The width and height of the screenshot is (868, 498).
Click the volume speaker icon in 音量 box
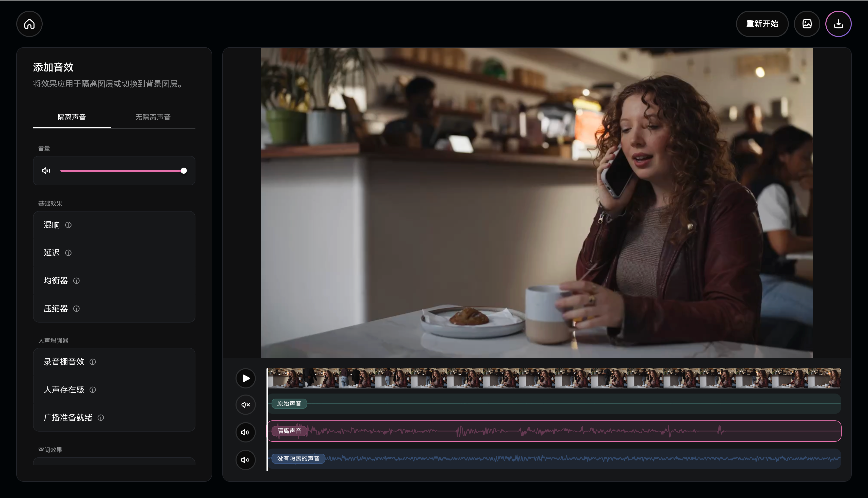pos(46,171)
